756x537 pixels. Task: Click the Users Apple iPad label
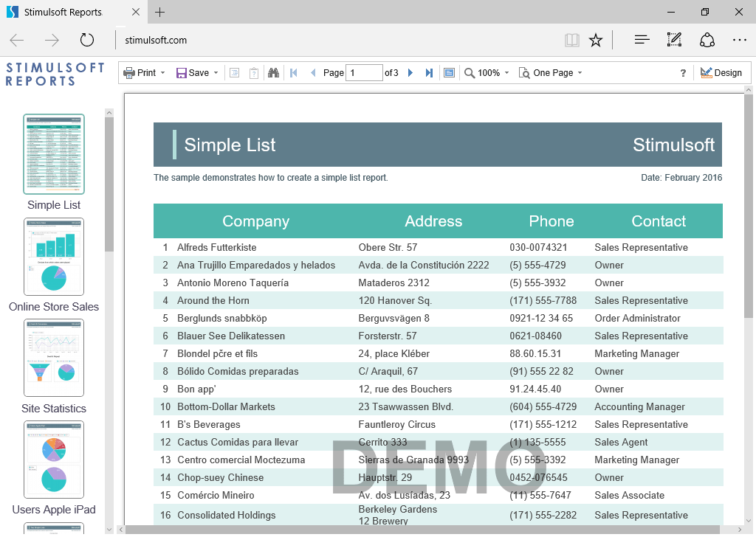[x=54, y=510]
